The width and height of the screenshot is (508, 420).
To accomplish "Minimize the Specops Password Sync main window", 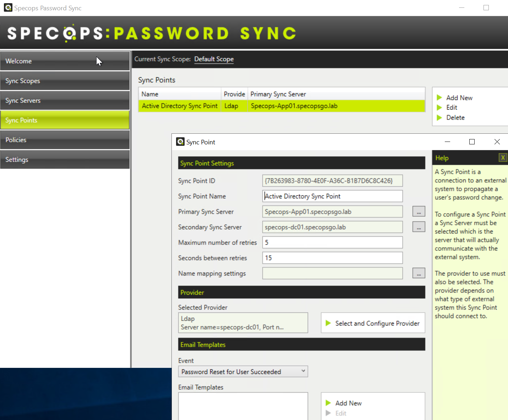I will [x=461, y=8].
